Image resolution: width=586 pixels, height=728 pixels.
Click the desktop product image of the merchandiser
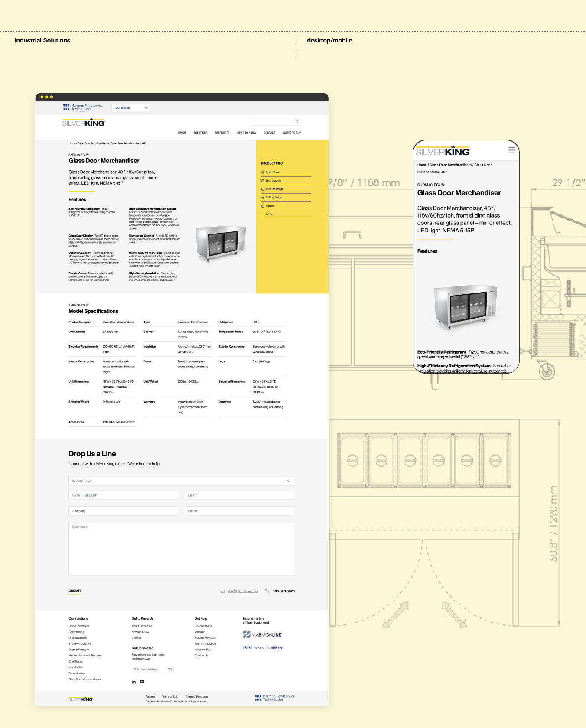(221, 242)
